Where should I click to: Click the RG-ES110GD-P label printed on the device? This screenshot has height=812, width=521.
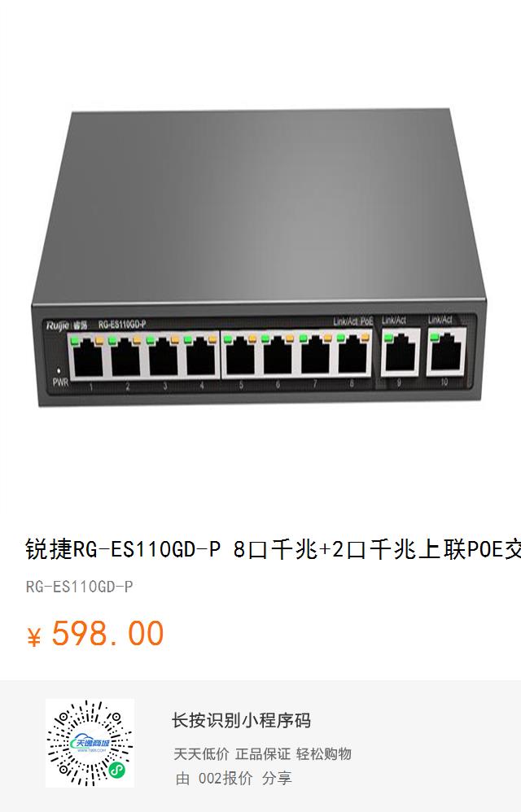(122, 325)
